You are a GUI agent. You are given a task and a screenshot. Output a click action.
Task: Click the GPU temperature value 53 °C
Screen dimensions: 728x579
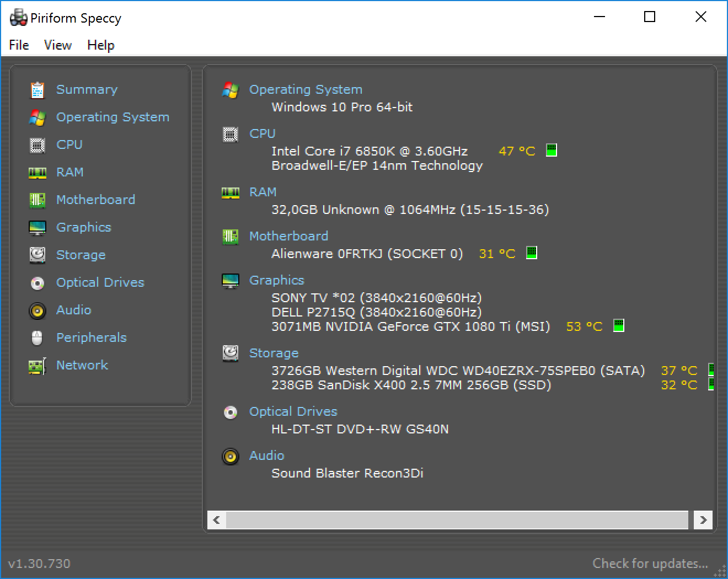[x=584, y=326]
